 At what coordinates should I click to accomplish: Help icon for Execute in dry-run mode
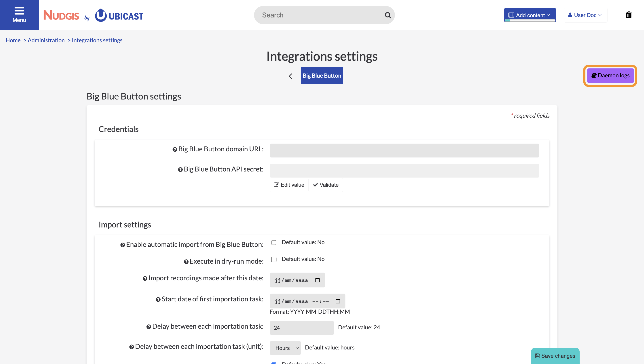coord(186,262)
